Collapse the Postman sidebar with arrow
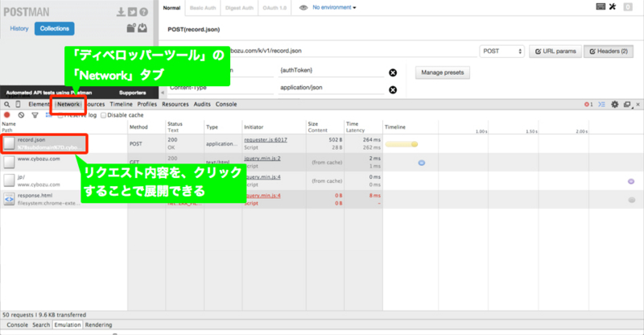 click(163, 93)
